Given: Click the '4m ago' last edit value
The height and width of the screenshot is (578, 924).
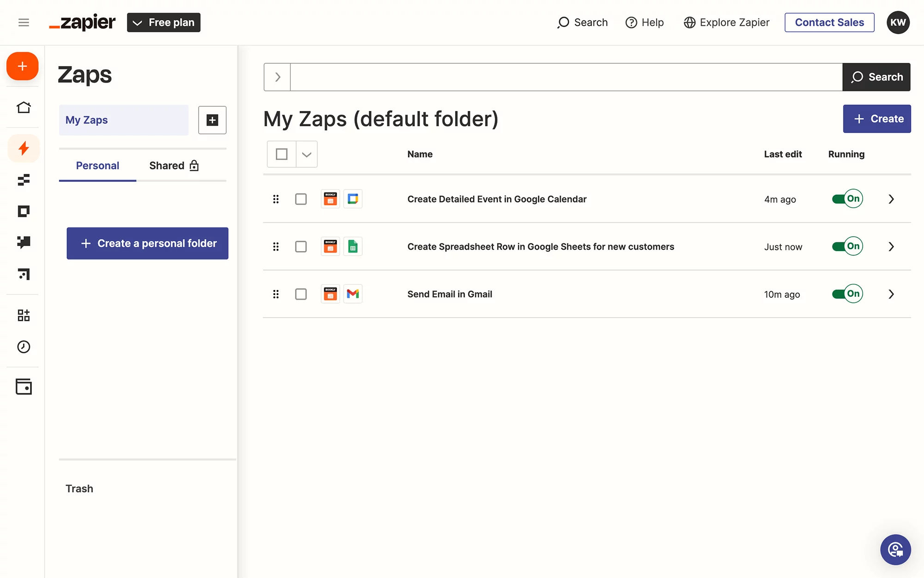Looking at the screenshot, I should click(x=780, y=200).
